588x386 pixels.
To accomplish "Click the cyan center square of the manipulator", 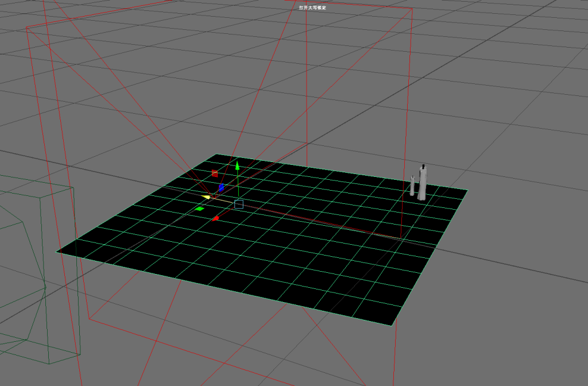I will [x=239, y=204].
